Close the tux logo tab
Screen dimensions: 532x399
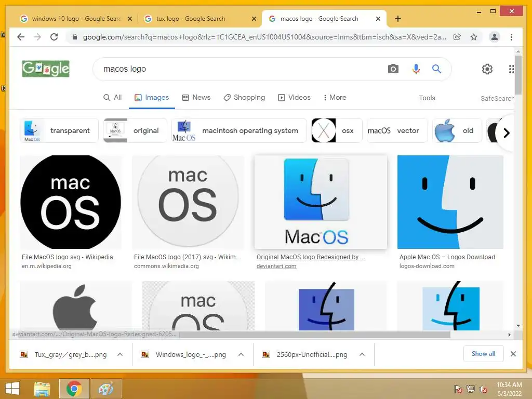254,19
